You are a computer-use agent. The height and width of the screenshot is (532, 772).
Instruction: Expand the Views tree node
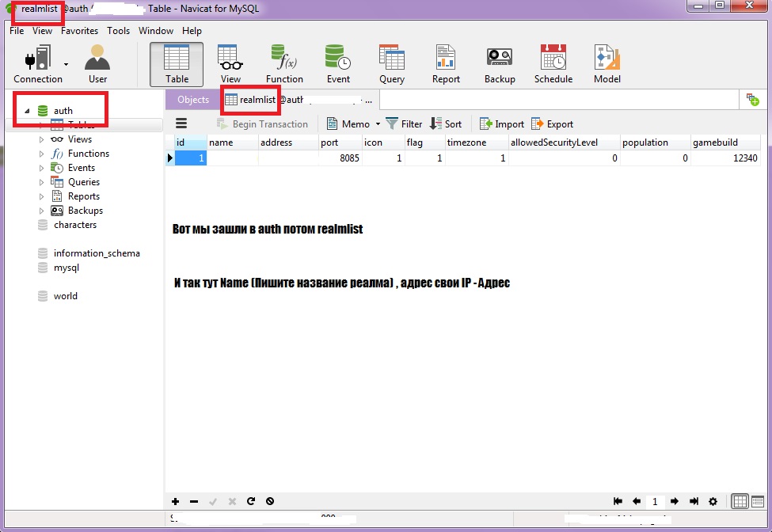pyautogui.click(x=41, y=139)
